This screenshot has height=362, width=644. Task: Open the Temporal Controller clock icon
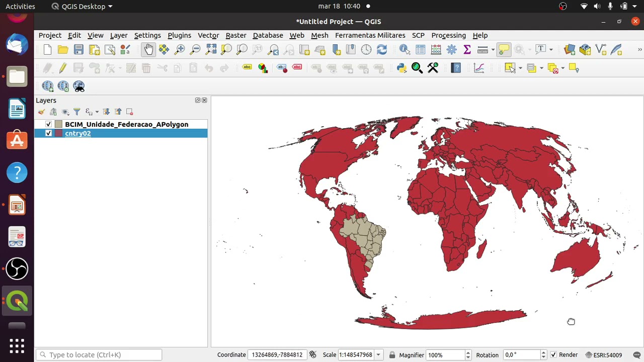[366, 50]
